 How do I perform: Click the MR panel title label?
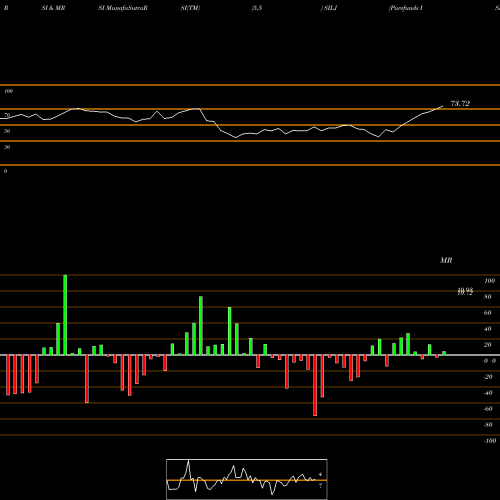(x=446, y=260)
